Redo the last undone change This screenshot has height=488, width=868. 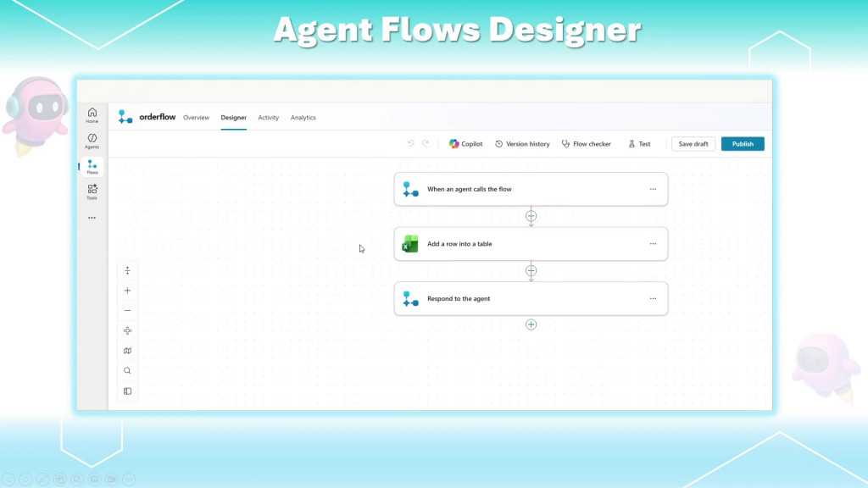coord(426,144)
